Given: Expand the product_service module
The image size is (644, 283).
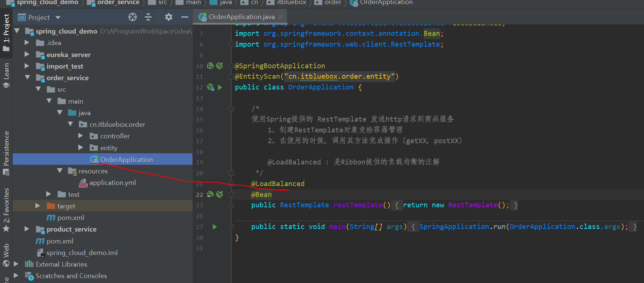Looking at the screenshot, I should tap(27, 229).
